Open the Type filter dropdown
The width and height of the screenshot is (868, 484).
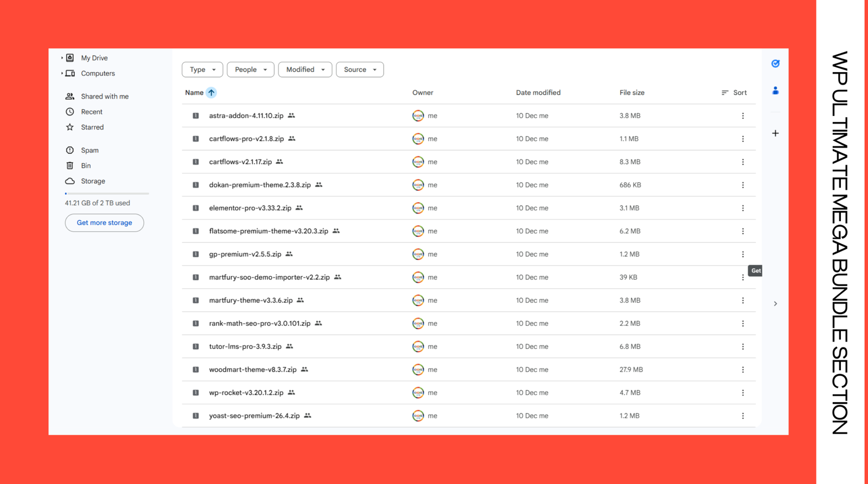coord(202,69)
